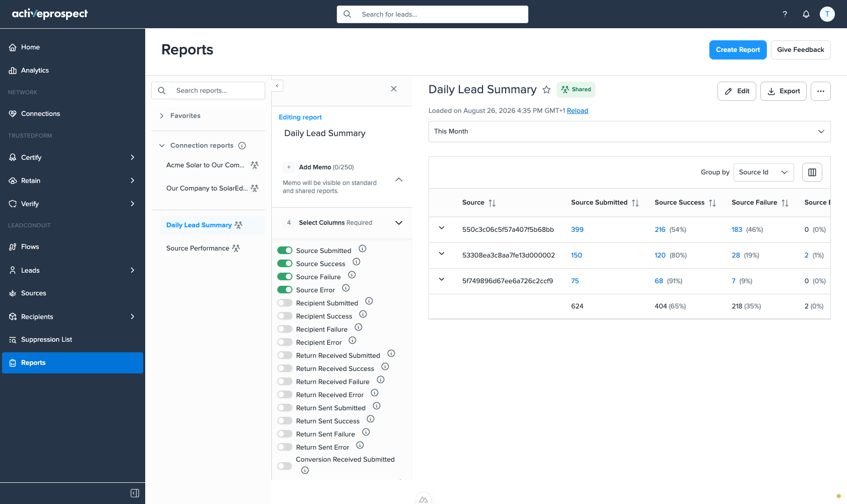The width and height of the screenshot is (847, 504).
Task: Close the editing report panel
Action: (394, 89)
